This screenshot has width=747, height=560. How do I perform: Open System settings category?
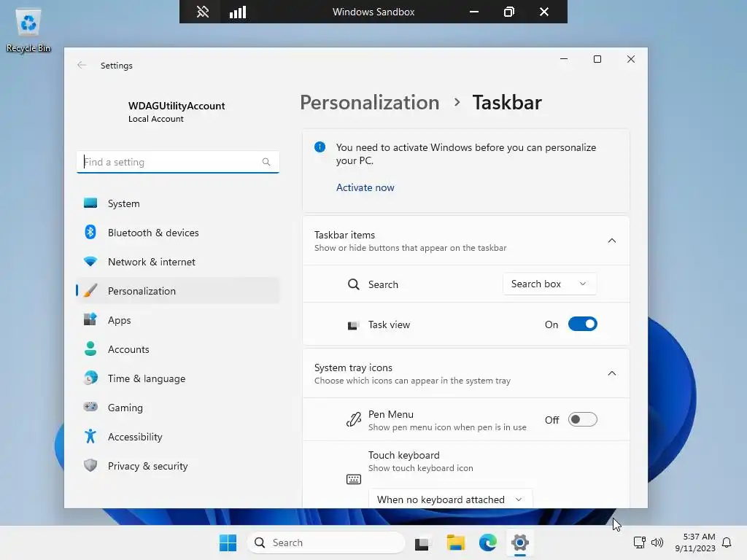(178, 203)
